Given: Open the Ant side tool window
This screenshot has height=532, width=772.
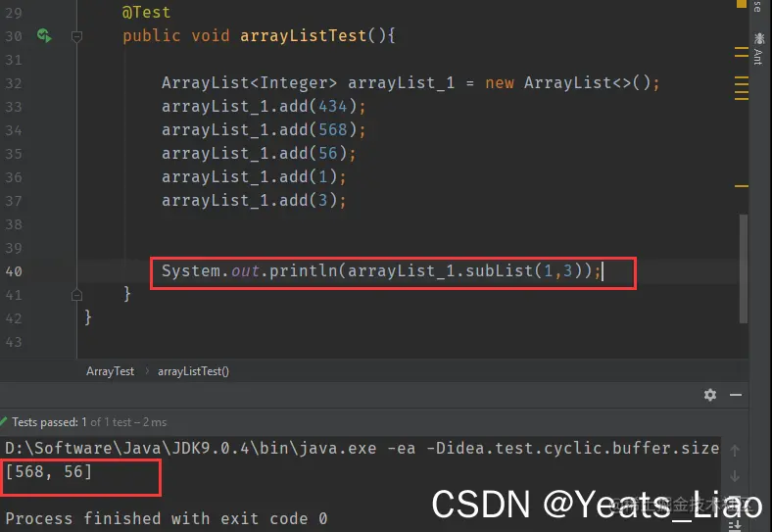Looking at the screenshot, I should tap(758, 49).
